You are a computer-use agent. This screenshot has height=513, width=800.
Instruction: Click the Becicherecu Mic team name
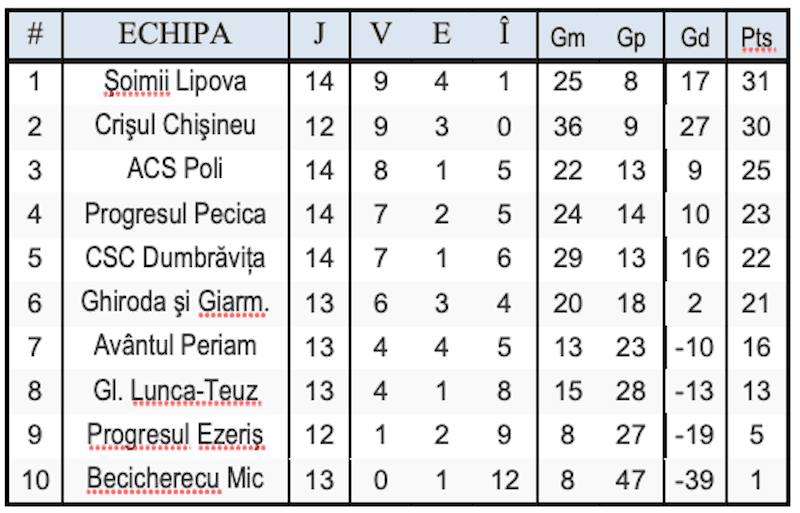click(x=175, y=479)
